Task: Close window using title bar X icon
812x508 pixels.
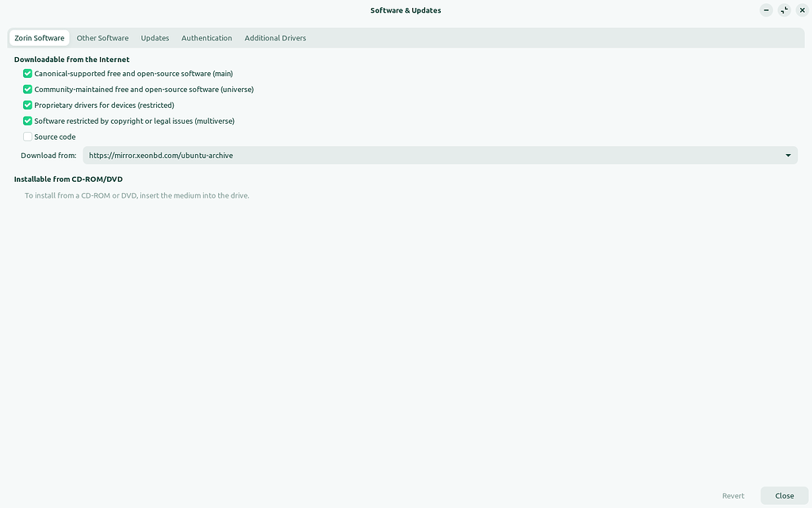Action: pos(802,10)
